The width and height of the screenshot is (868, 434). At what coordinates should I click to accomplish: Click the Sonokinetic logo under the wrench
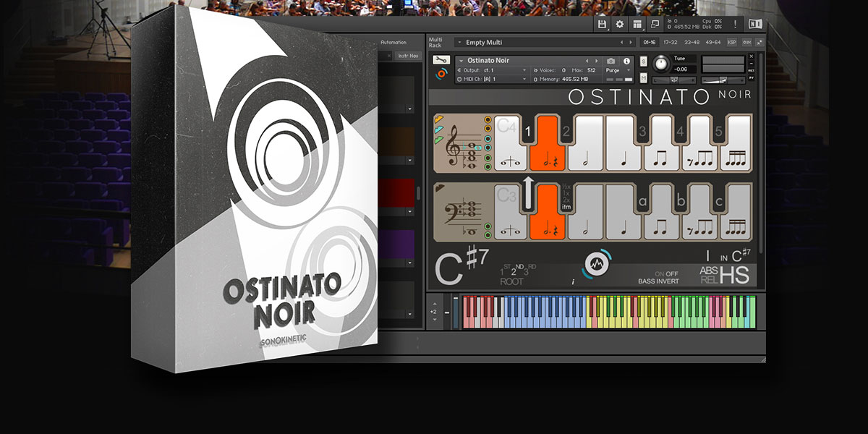coord(441,74)
